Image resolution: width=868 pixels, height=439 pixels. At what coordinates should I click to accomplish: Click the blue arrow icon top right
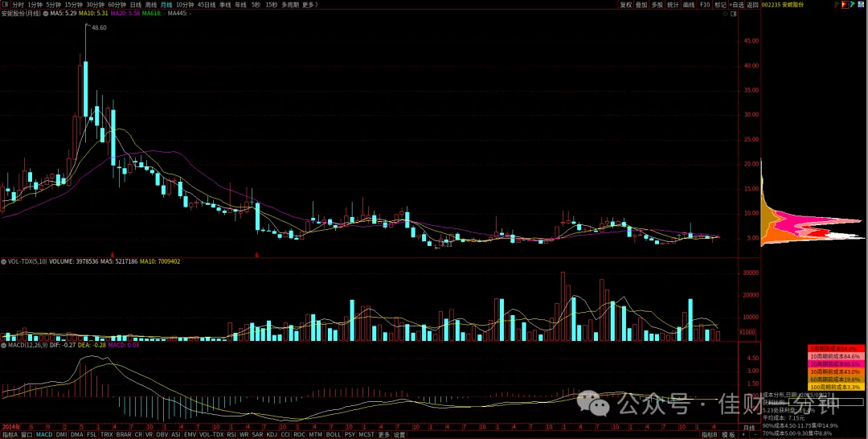pyautogui.click(x=853, y=5)
